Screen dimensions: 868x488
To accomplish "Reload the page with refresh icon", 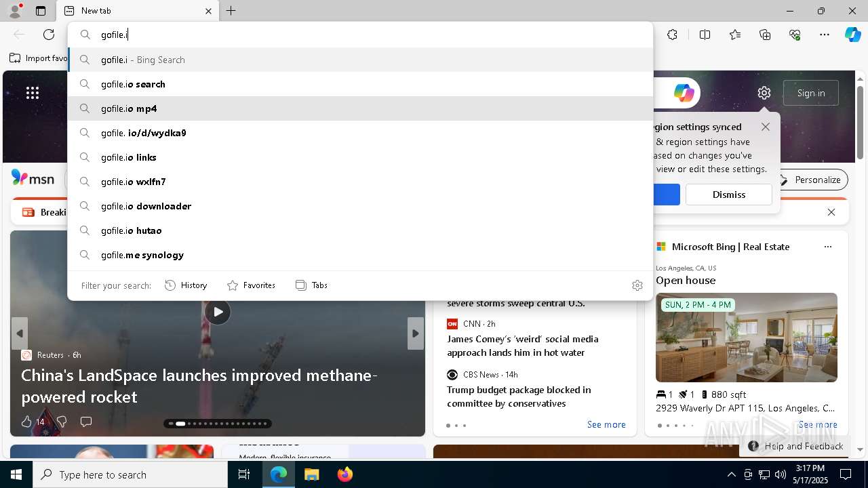I will tap(49, 35).
